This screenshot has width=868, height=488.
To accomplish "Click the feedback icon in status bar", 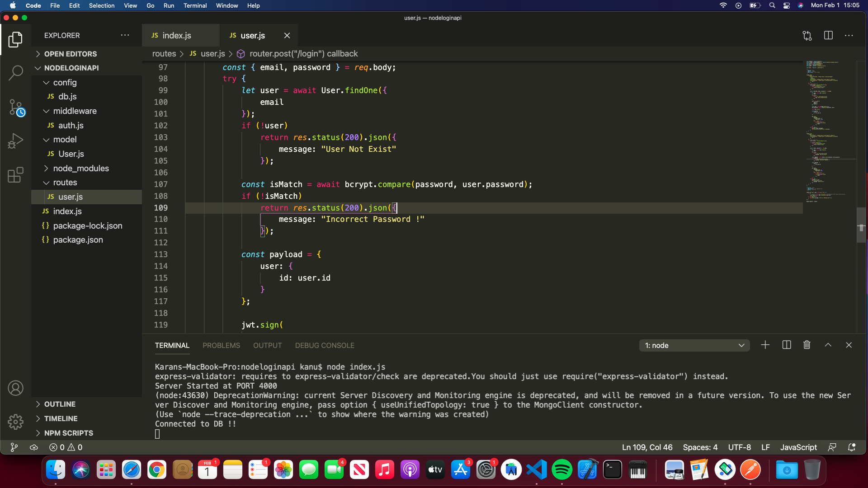I will pos(832,447).
